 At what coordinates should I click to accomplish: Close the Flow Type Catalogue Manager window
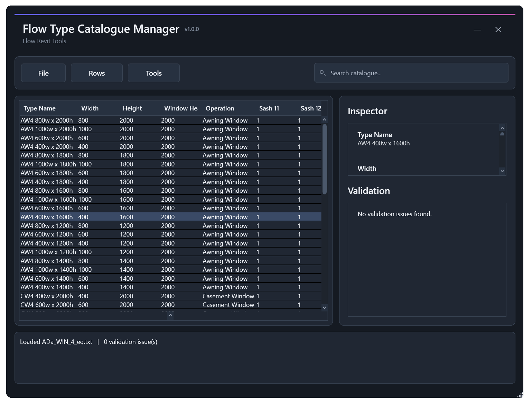click(498, 30)
